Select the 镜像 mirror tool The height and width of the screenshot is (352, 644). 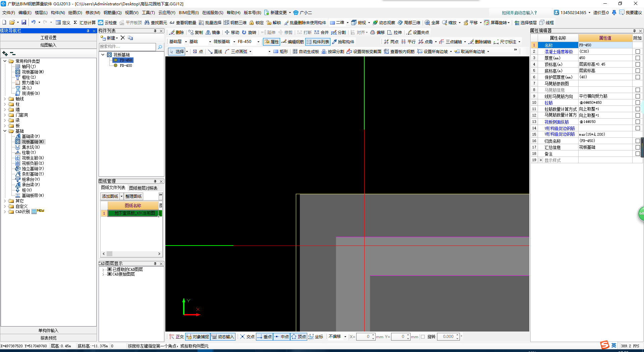pyautogui.click(x=213, y=32)
